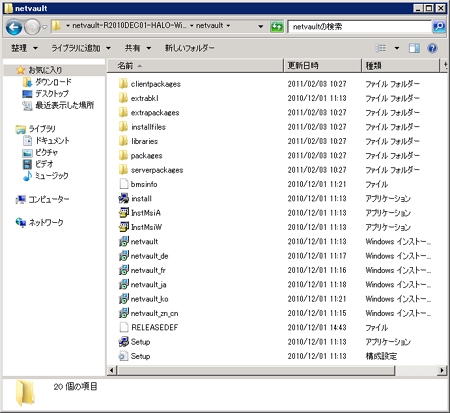The height and width of the screenshot is (413, 450).
Task: Focus the netvaultの検索 search box
Action: (359, 26)
